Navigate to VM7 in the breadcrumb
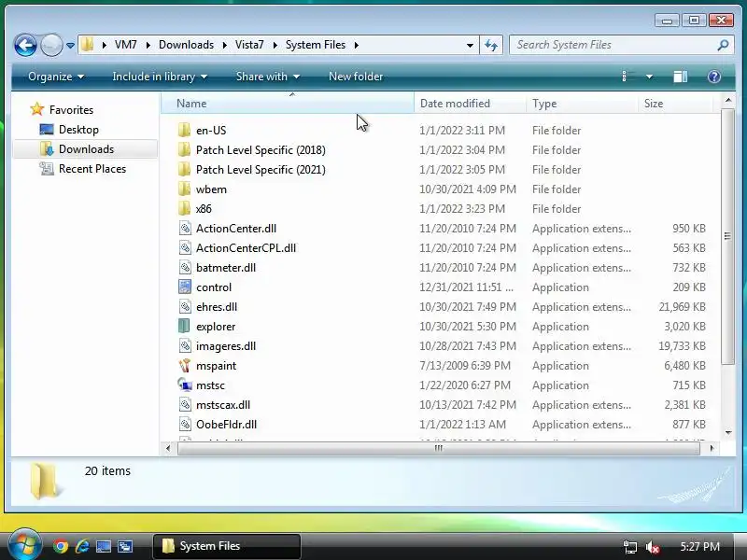This screenshot has width=747, height=560. tap(126, 45)
